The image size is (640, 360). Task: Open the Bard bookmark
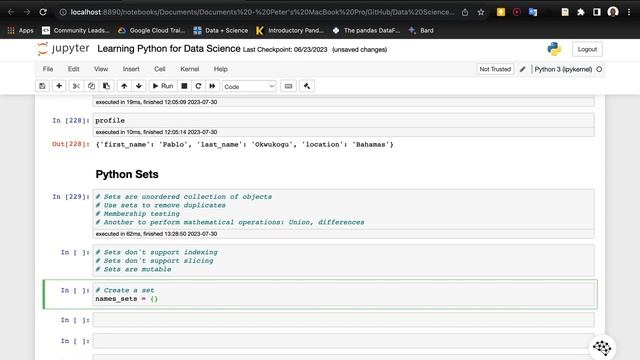tap(421, 30)
